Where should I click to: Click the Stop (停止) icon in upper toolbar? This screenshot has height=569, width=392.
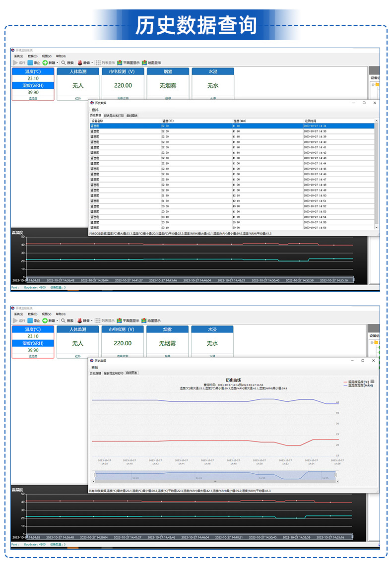tap(30, 63)
